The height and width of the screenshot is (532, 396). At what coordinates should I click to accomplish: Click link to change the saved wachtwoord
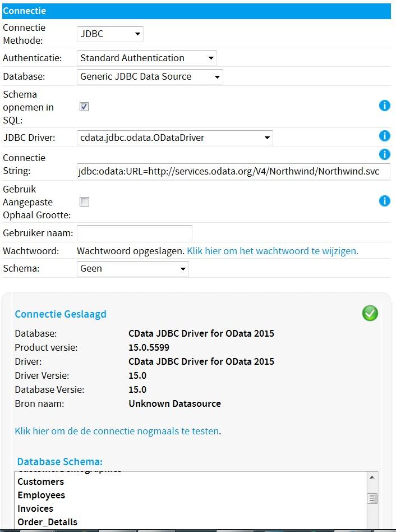272,251
